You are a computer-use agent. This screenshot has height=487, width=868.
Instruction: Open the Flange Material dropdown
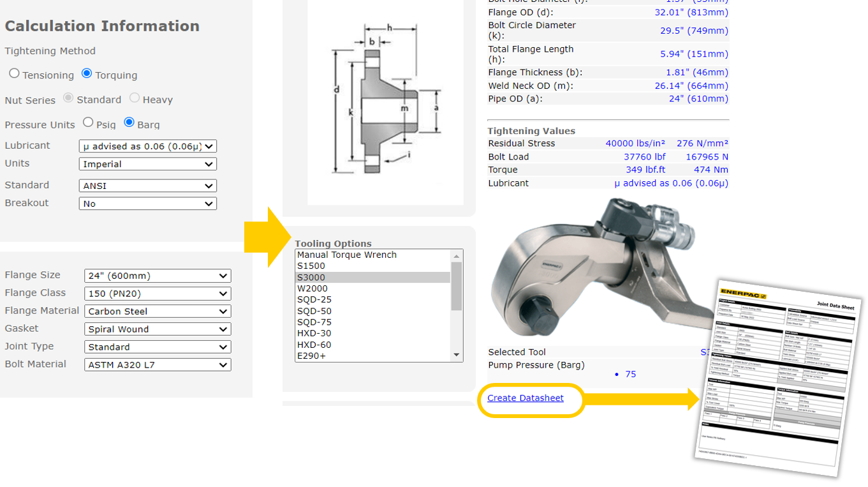(157, 311)
